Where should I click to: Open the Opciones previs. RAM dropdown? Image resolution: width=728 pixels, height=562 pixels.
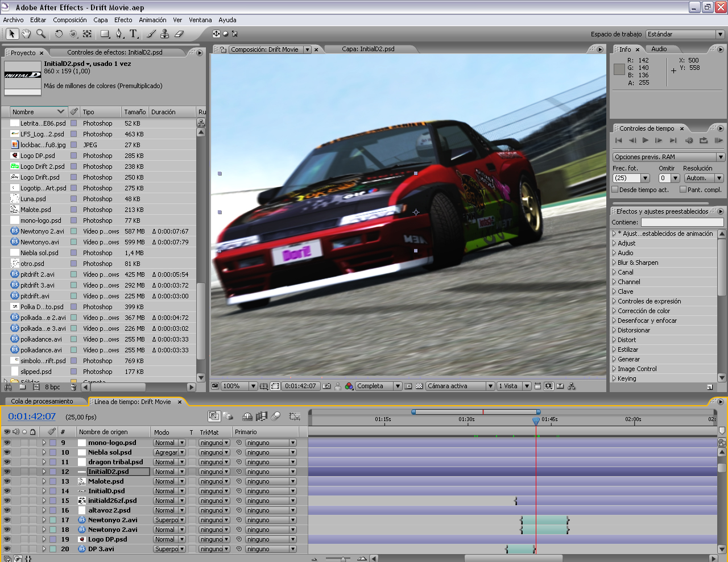pos(668,157)
